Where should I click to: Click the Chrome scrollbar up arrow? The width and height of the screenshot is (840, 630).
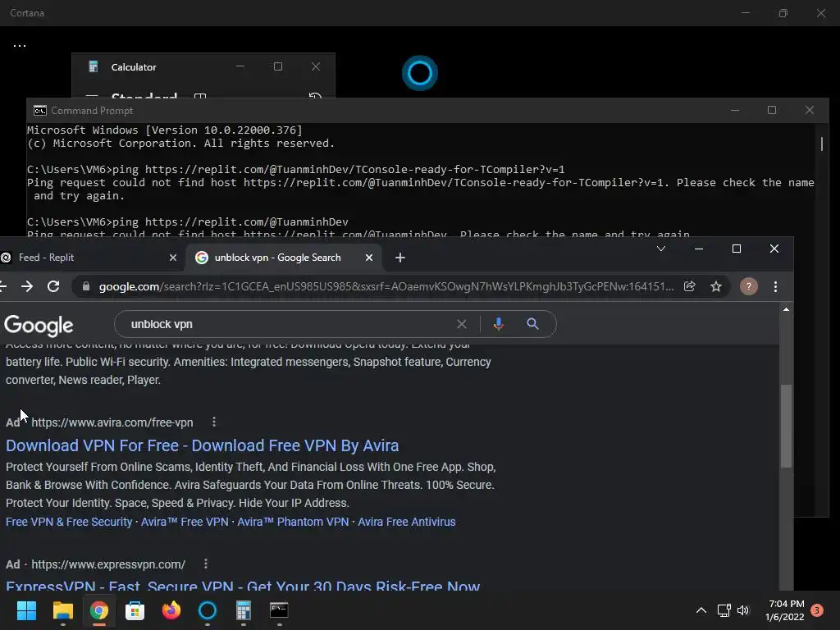tap(786, 309)
